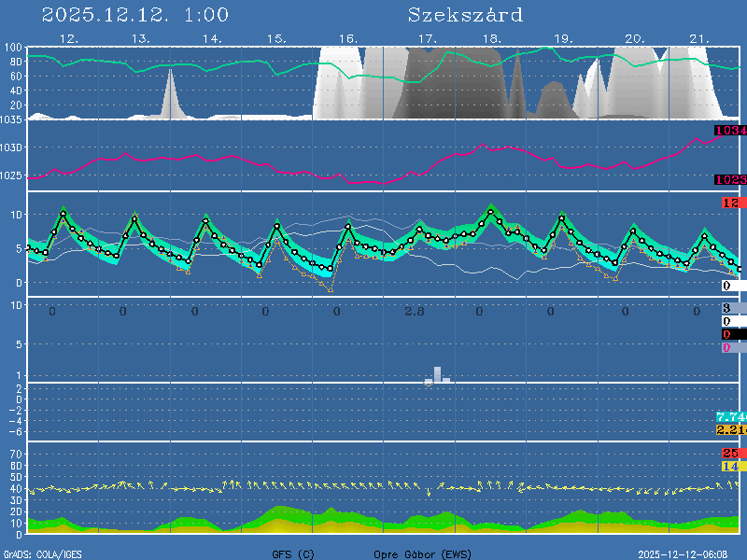The height and width of the screenshot is (560, 747).
Task: Click the 2025.12.12. 1:00 run time header
Action: click(x=135, y=15)
